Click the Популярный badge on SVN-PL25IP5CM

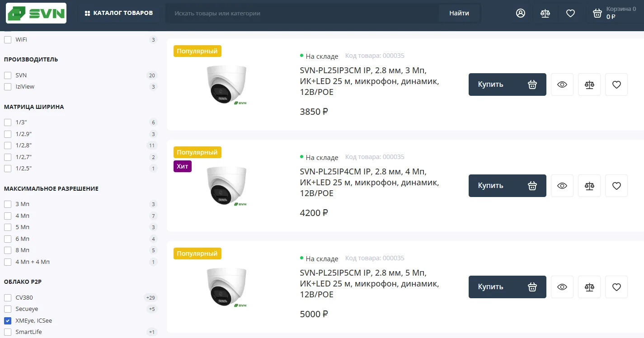[x=197, y=253]
